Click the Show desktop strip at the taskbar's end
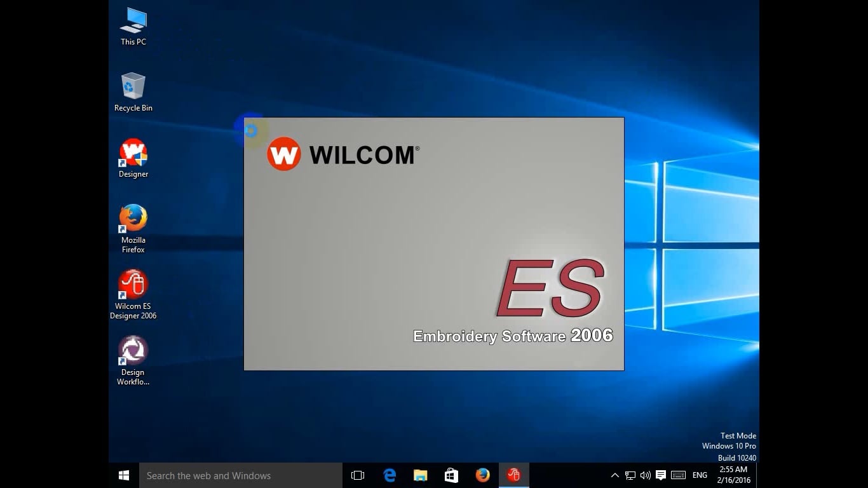This screenshot has width=868, height=488. click(757, 475)
